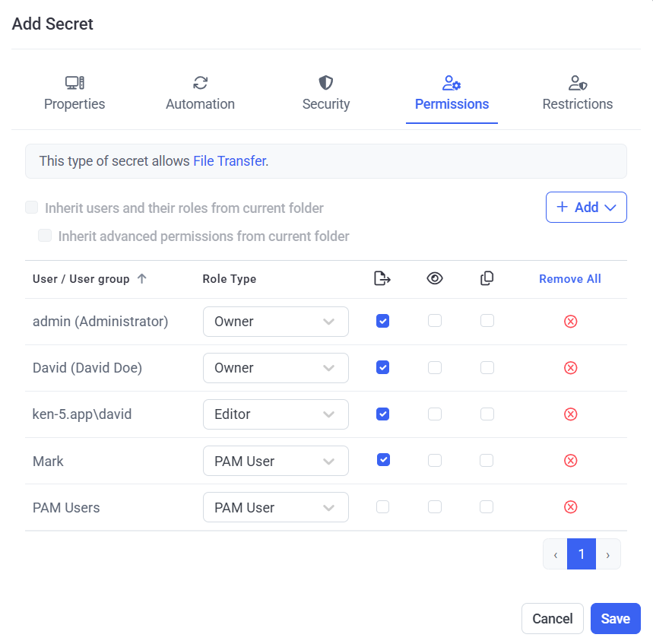Open the Restrictions tab

click(577, 94)
